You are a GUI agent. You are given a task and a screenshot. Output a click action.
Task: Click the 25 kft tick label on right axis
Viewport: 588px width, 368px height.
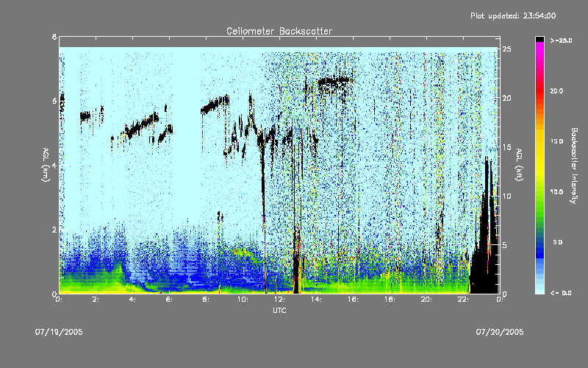point(506,49)
